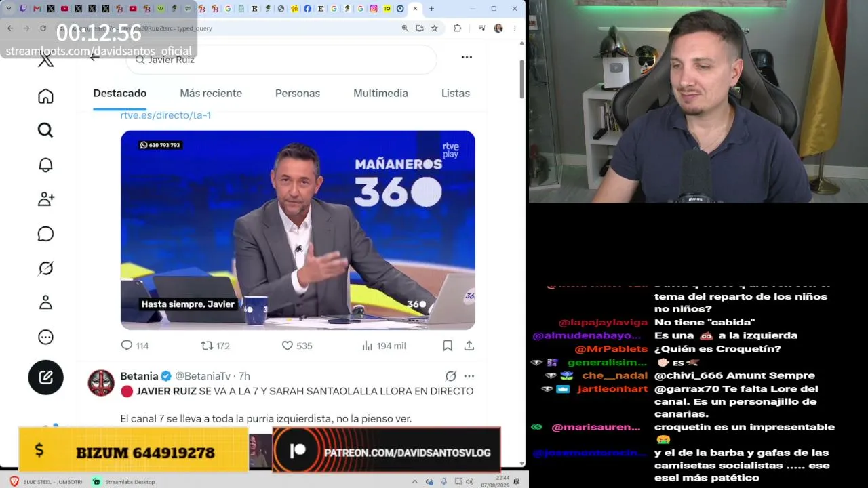Click the round compose post button
Image resolution: width=868 pixels, height=488 pixels.
(x=45, y=378)
